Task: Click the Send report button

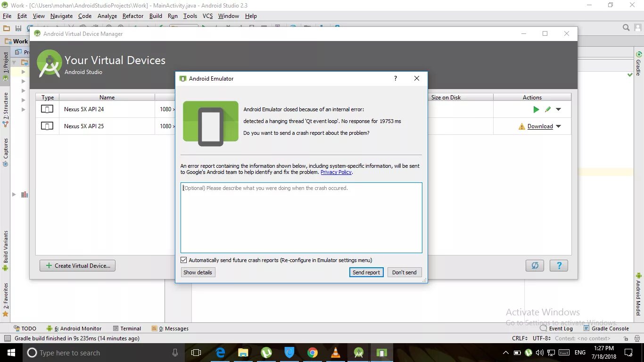Action: click(x=366, y=272)
